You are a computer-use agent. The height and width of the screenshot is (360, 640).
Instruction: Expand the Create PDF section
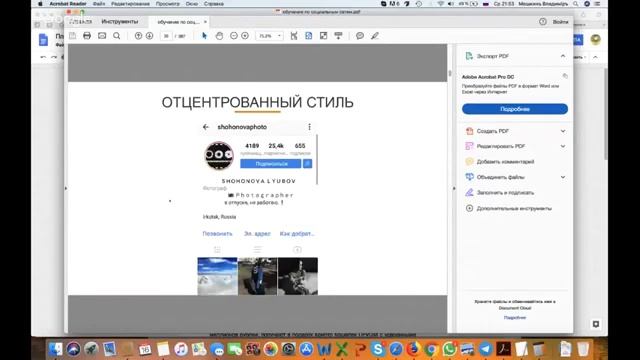[x=563, y=131]
